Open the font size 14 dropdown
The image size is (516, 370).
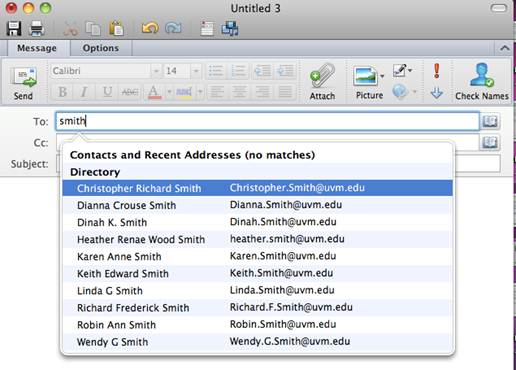pyautogui.click(x=196, y=71)
